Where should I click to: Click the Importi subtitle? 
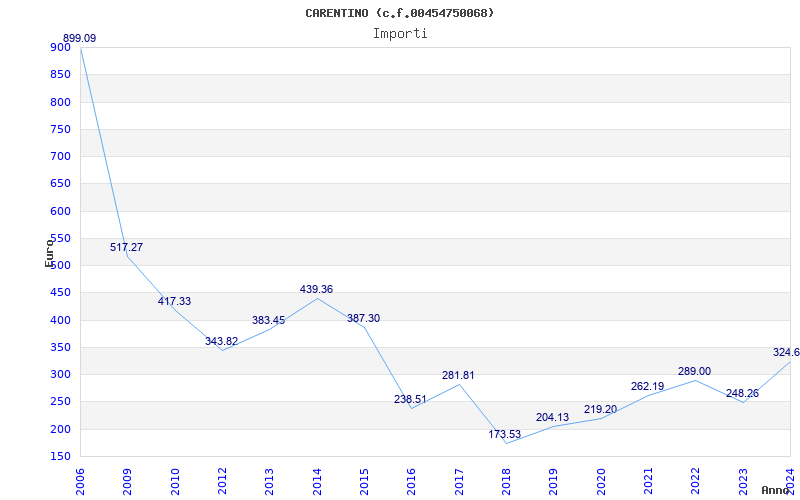coord(400,34)
